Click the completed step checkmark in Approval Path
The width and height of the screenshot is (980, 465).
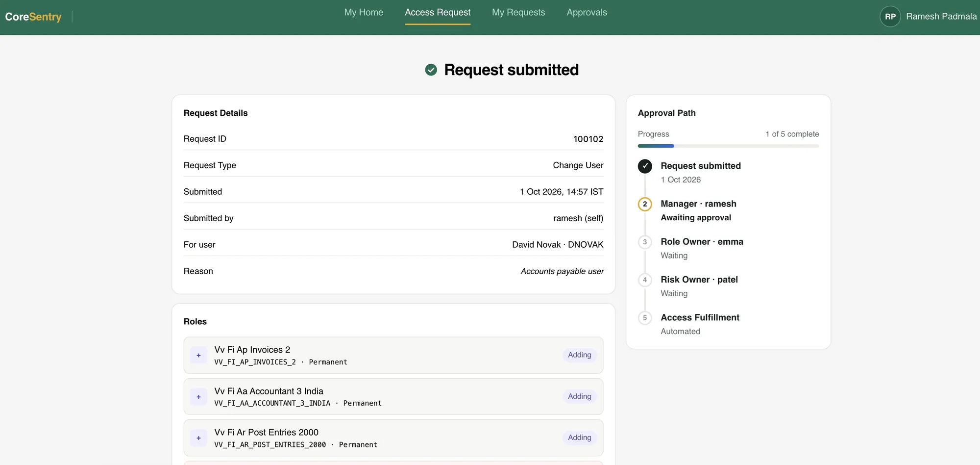[645, 166]
